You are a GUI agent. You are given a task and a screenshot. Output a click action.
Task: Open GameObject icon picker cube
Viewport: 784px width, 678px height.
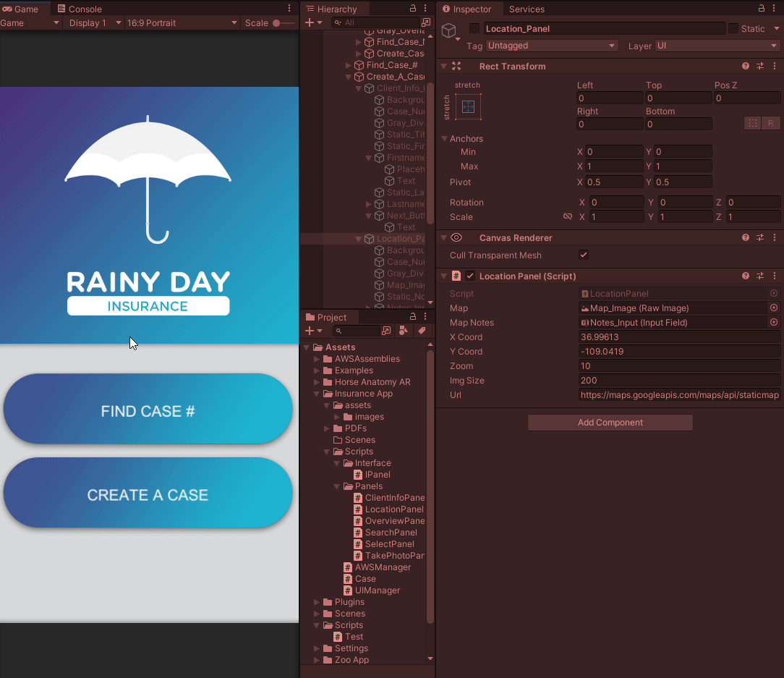point(450,32)
